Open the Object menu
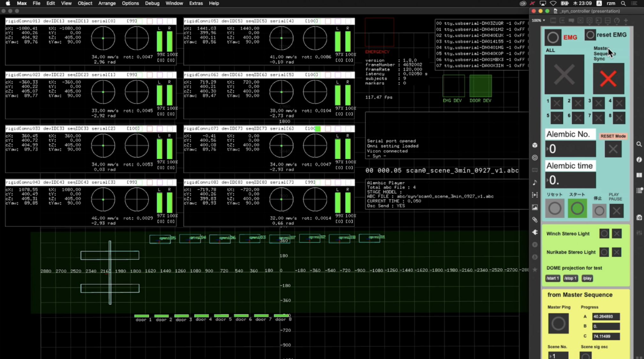Viewport: 644px width, 359px height. pos(85,3)
